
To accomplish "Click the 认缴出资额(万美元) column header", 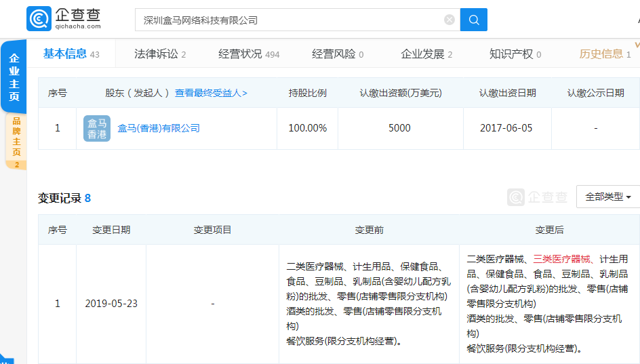I will [401, 93].
